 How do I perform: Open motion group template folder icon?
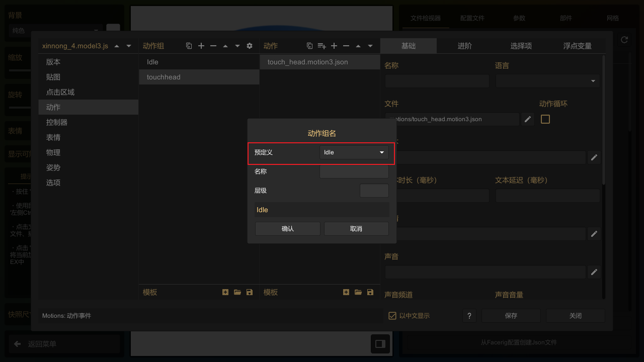point(237,292)
